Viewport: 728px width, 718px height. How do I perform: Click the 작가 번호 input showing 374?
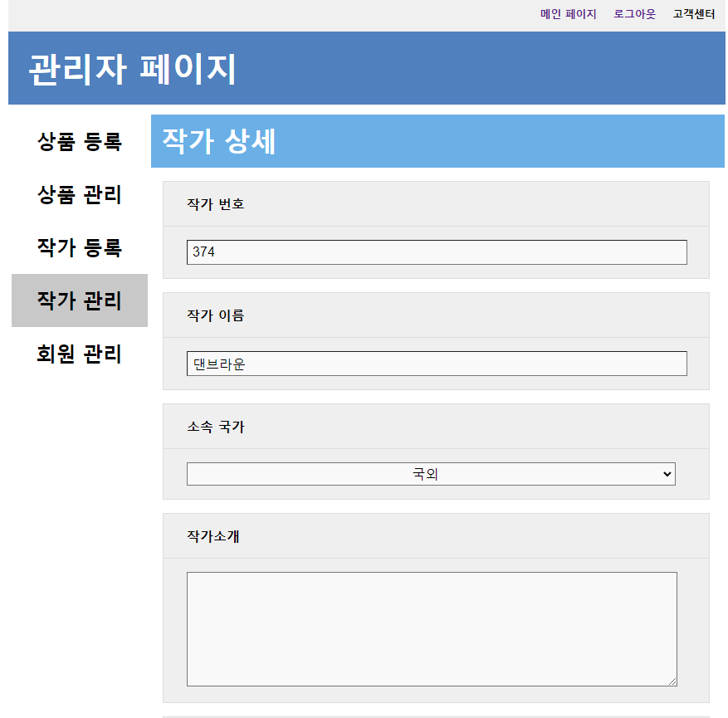(437, 252)
